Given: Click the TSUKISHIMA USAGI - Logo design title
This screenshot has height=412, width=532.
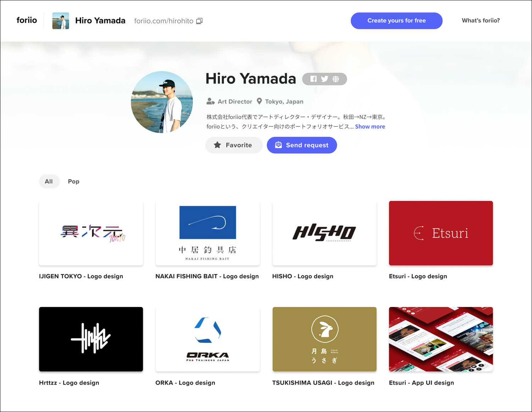Looking at the screenshot, I should point(323,383).
